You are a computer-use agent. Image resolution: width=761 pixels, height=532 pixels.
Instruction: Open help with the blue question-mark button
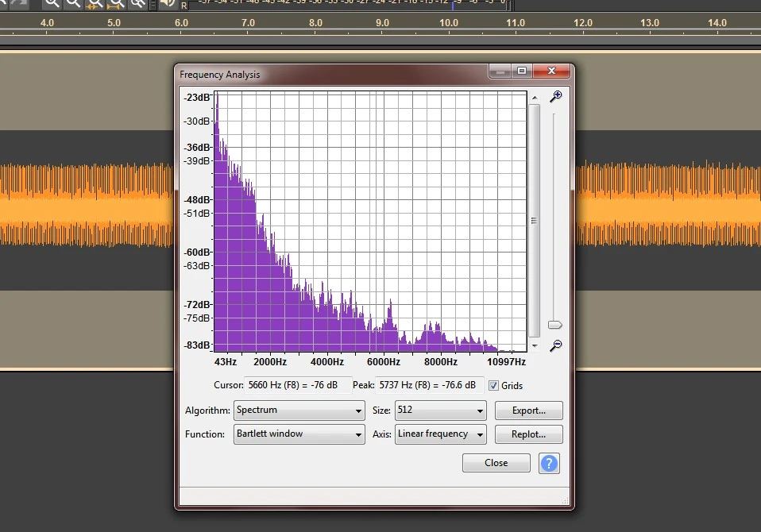click(549, 463)
